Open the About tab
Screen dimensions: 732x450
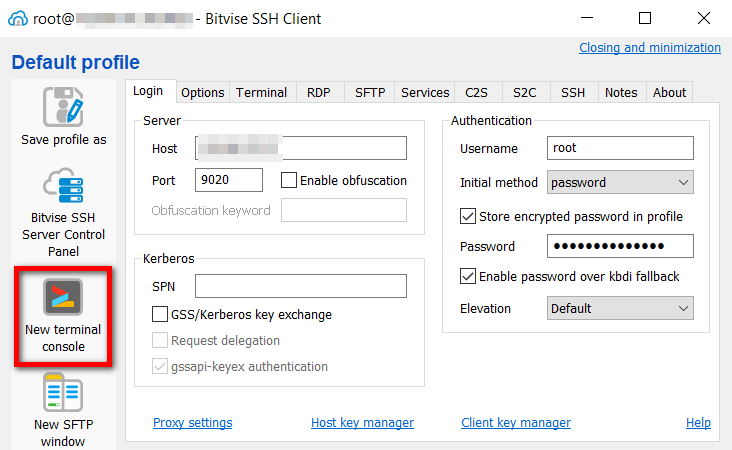pyautogui.click(x=669, y=92)
